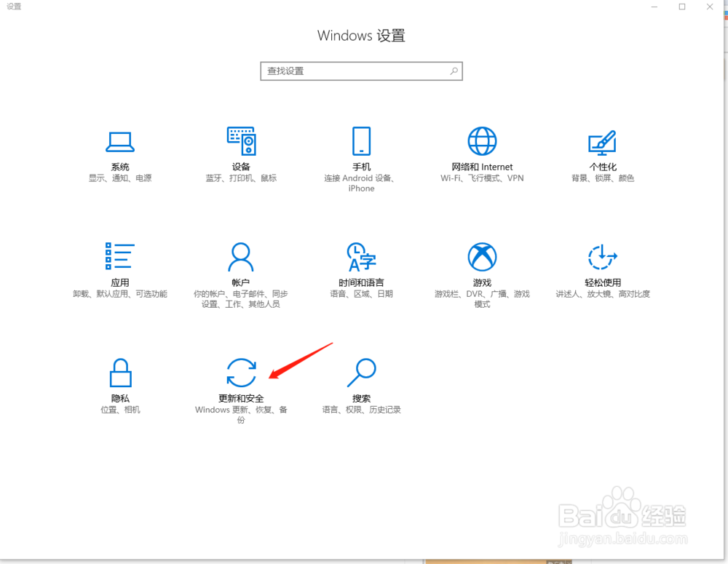Open 隐私 (Privacy) settings
Viewport: 728px width, 564px height.
tap(120, 387)
